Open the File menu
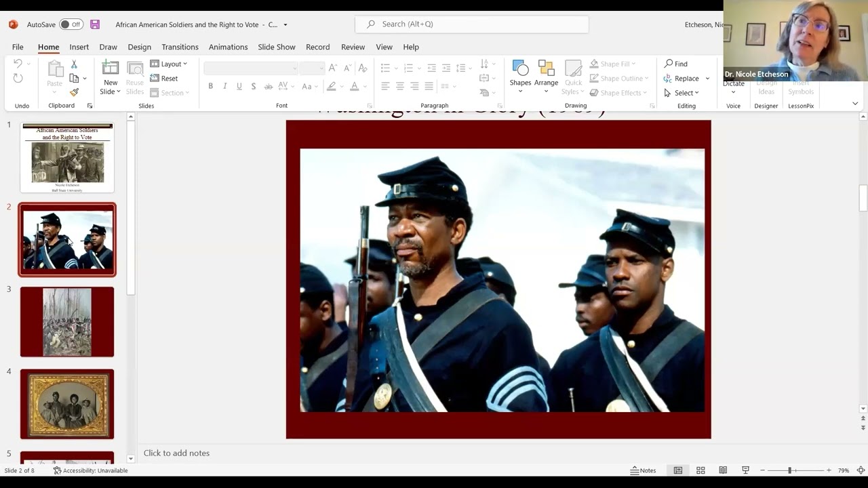868x488 pixels. [x=18, y=47]
